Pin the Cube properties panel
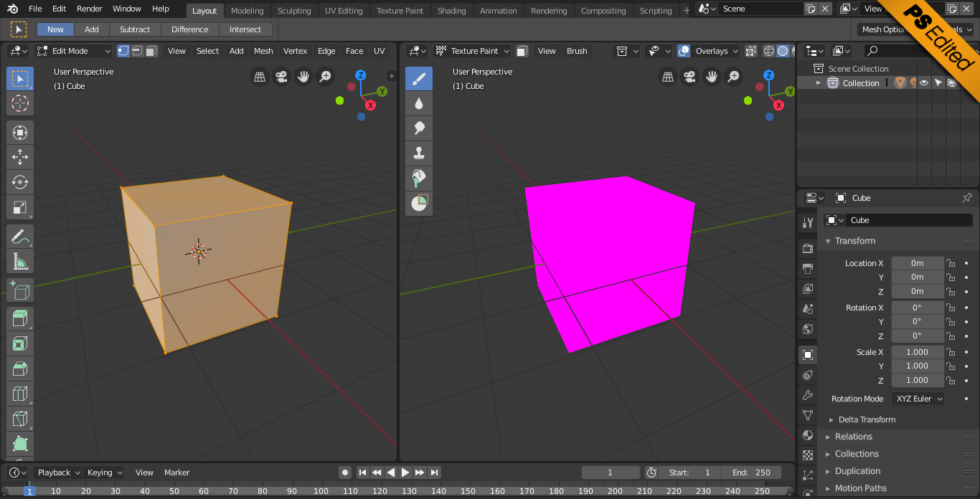980x499 pixels. tap(966, 198)
